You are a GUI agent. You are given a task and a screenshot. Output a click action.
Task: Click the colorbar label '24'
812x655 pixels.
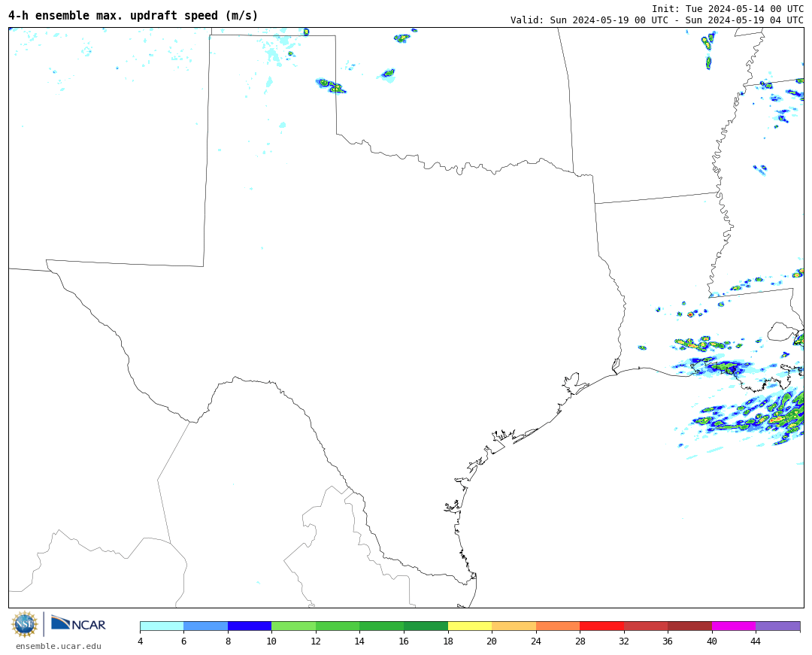coord(536,641)
